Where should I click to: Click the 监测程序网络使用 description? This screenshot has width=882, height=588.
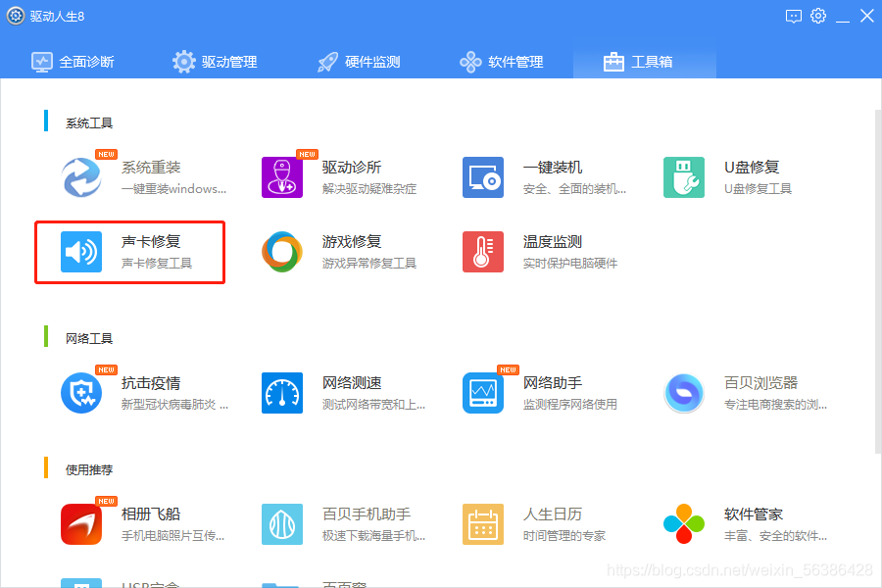click(569, 405)
